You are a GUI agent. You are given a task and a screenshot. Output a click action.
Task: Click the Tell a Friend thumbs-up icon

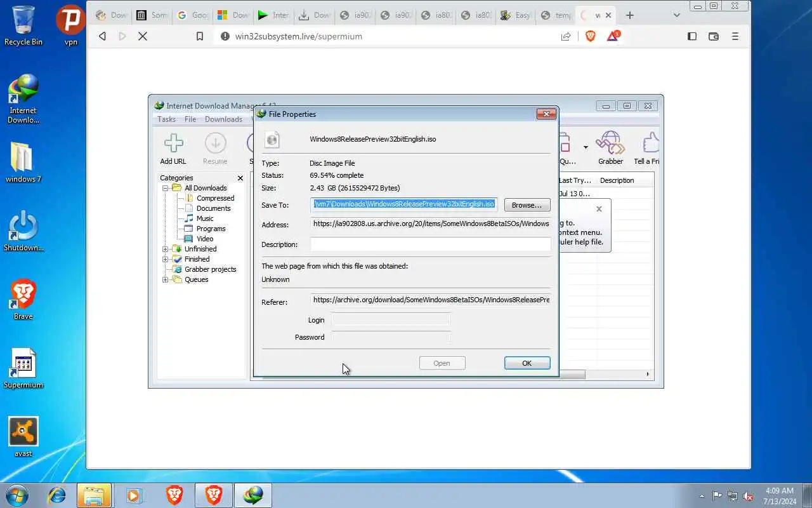pos(650,144)
